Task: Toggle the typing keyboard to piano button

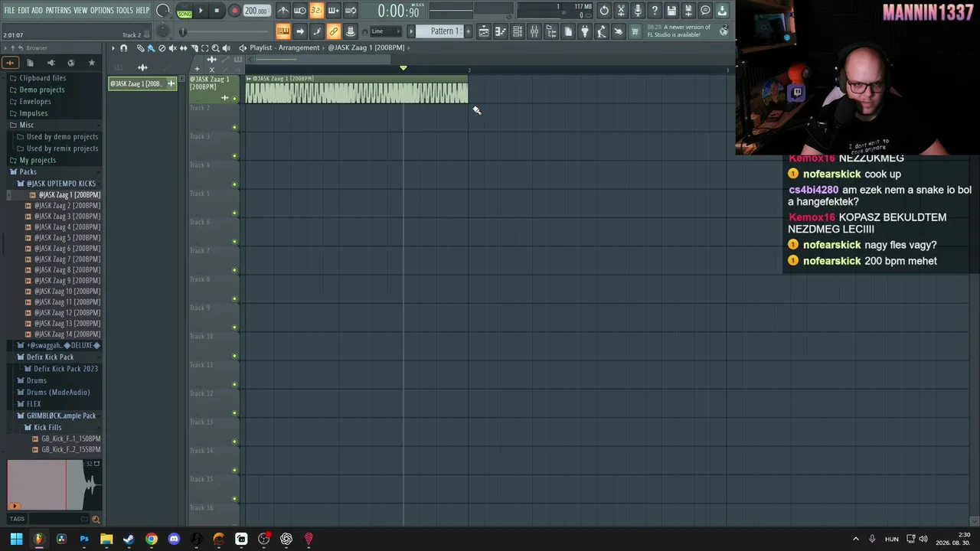Action: pyautogui.click(x=283, y=31)
